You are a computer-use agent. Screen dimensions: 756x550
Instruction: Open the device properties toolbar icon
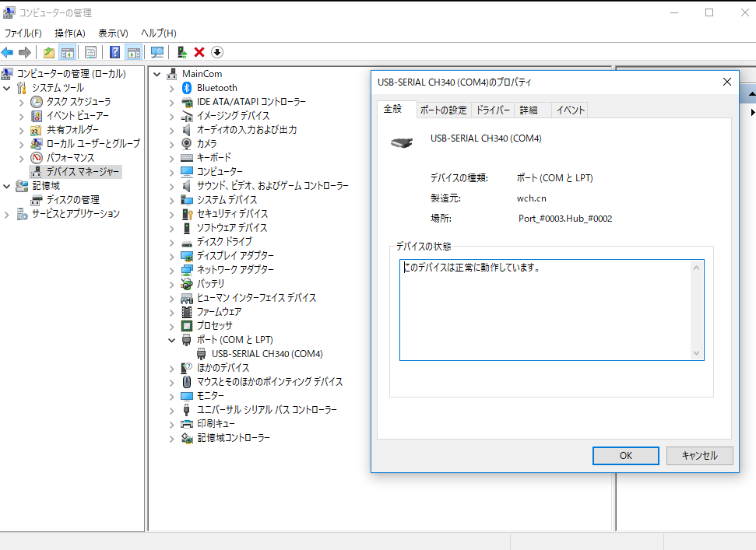tap(90, 52)
